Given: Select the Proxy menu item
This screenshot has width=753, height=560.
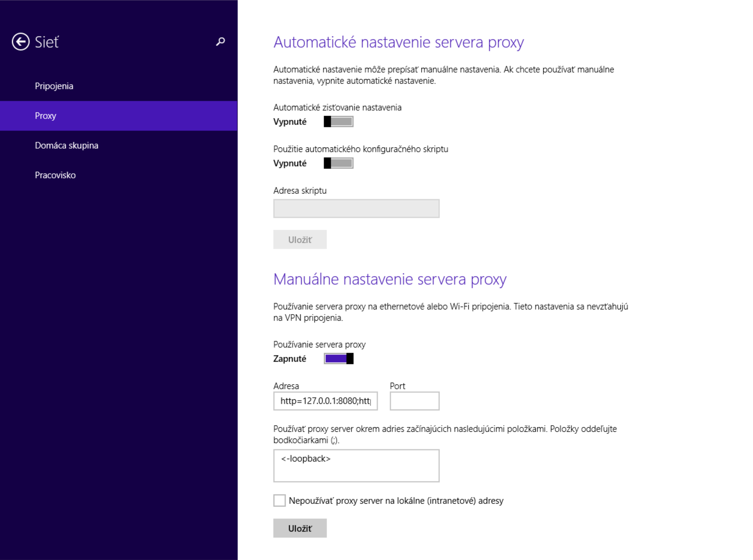Looking at the screenshot, I should [45, 116].
